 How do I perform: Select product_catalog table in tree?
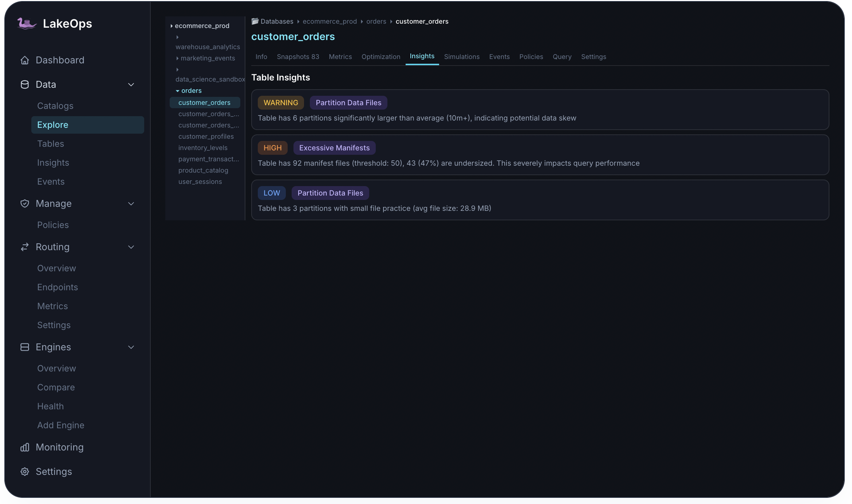pyautogui.click(x=203, y=170)
